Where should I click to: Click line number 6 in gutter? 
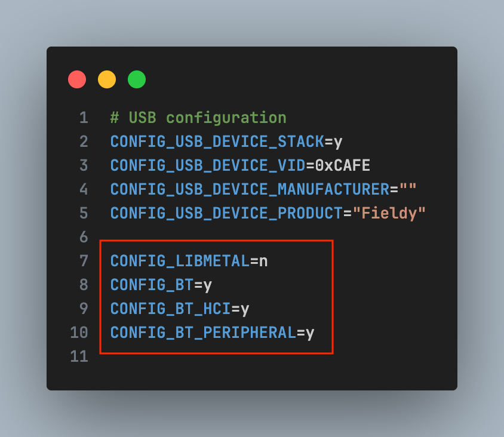coord(84,237)
